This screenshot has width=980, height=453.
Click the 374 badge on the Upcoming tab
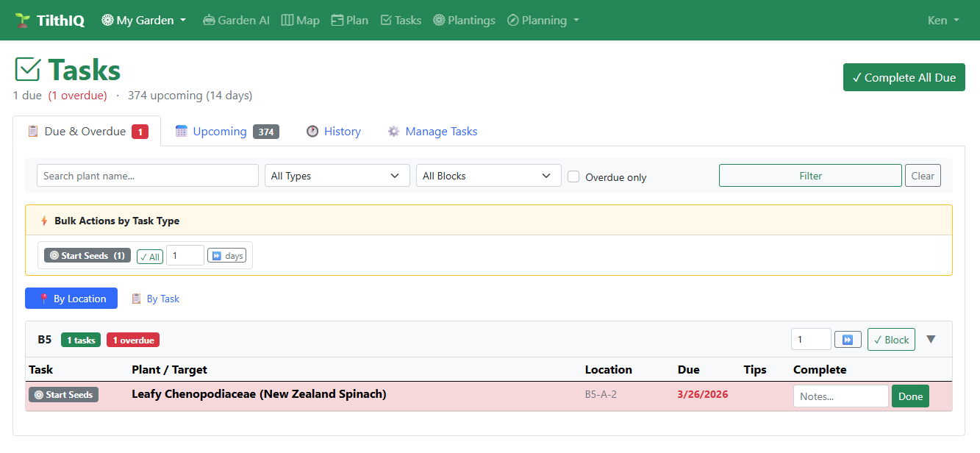point(266,132)
